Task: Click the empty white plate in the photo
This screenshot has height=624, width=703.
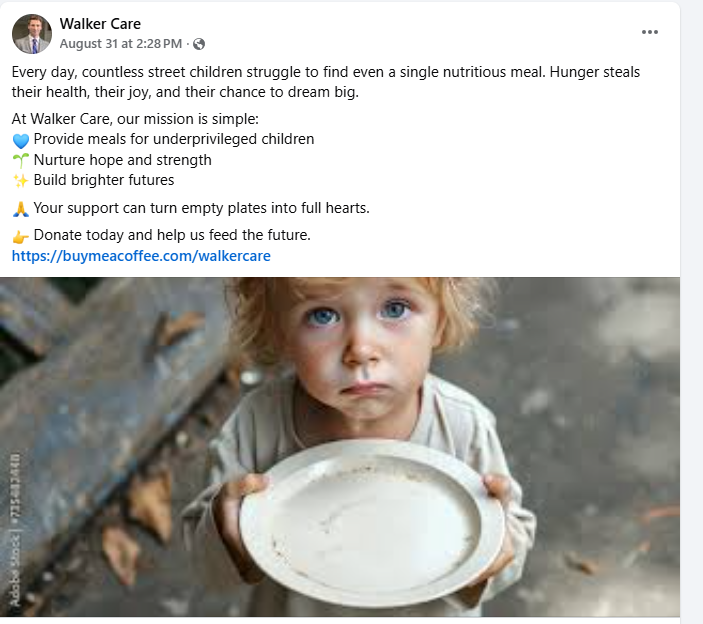Action: pyautogui.click(x=372, y=523)
